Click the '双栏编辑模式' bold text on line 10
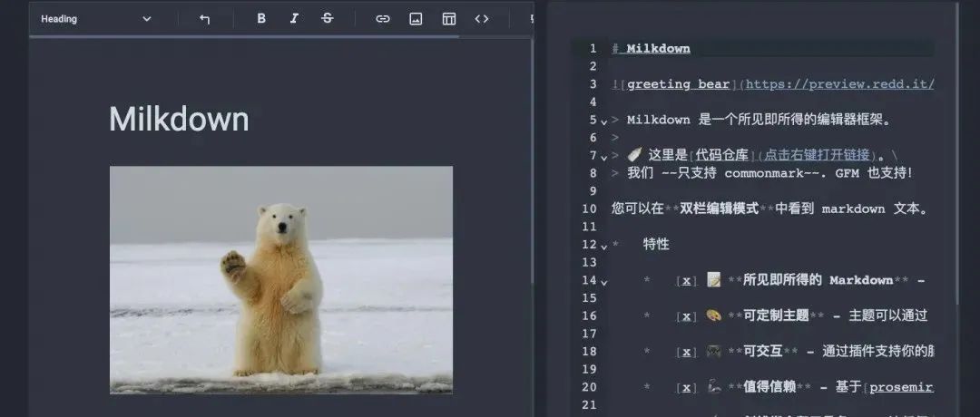The image size is (980, 417). (x=720, y=208)
